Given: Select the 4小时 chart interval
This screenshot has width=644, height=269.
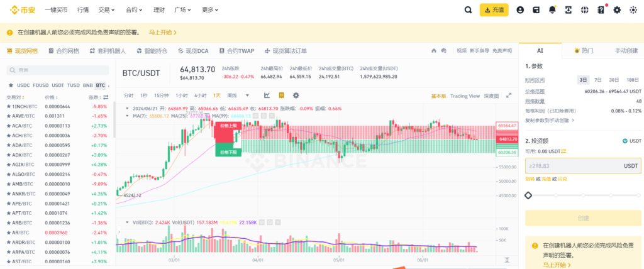Looking at the screenshot, I should tap(201, 96).
